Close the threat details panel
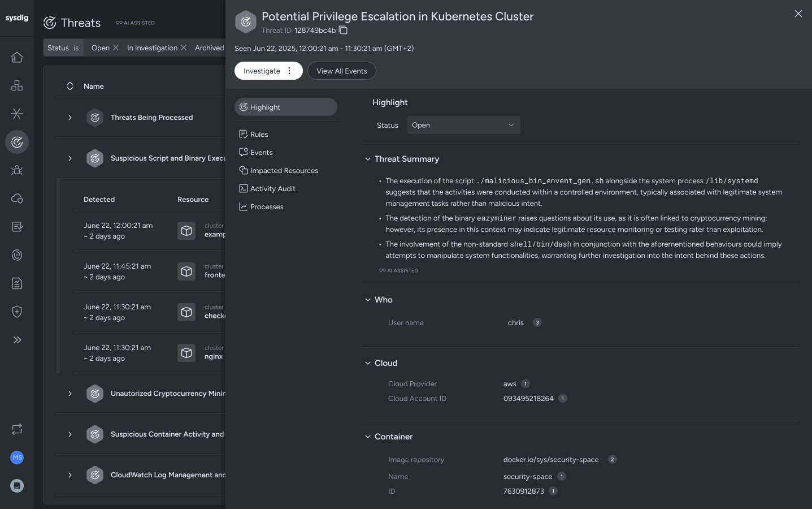The image size is (812, 509). point(798,14)
